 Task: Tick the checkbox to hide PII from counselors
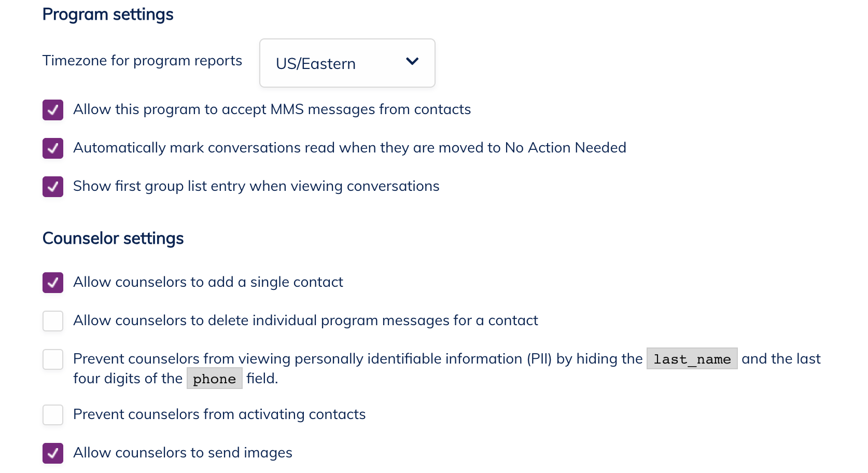pos(53,359)
